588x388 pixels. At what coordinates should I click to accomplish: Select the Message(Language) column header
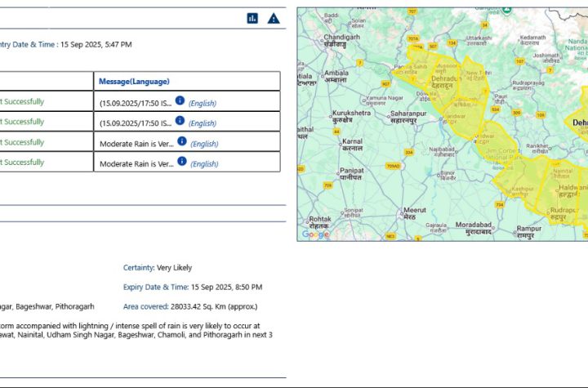(x=134, y=82)
